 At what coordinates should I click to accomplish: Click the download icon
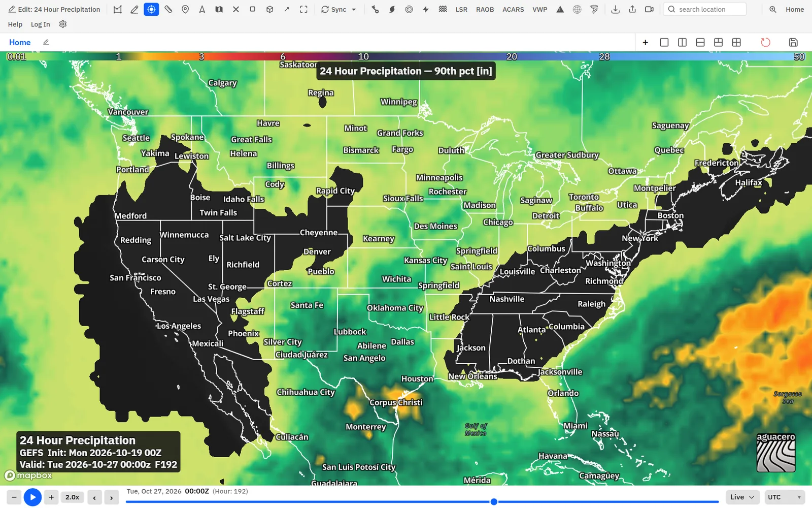[616, 9]
